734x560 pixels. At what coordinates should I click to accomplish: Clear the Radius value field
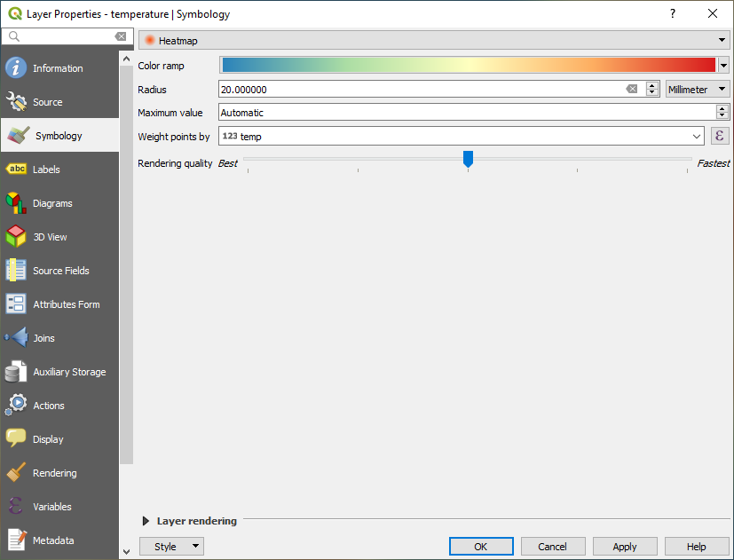pos(631,89)
